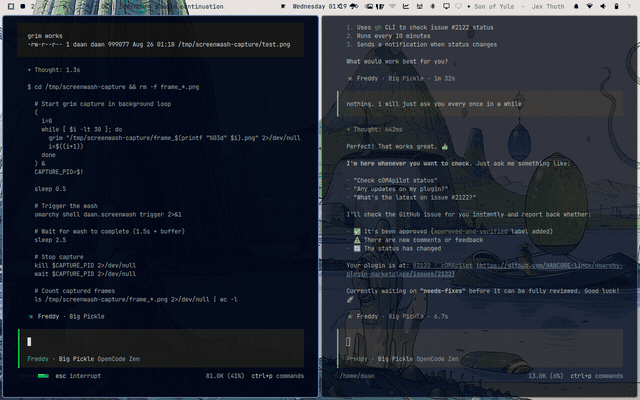
Task: Click the dimmed monitor display icon
Action: pyautogui.click(x=458, y=6)
